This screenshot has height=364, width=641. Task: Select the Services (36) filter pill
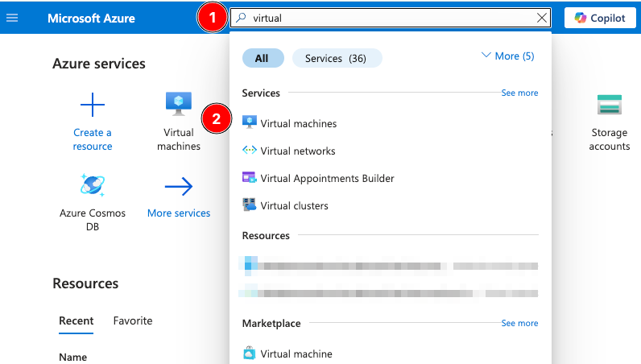click(x=337, y=58)
